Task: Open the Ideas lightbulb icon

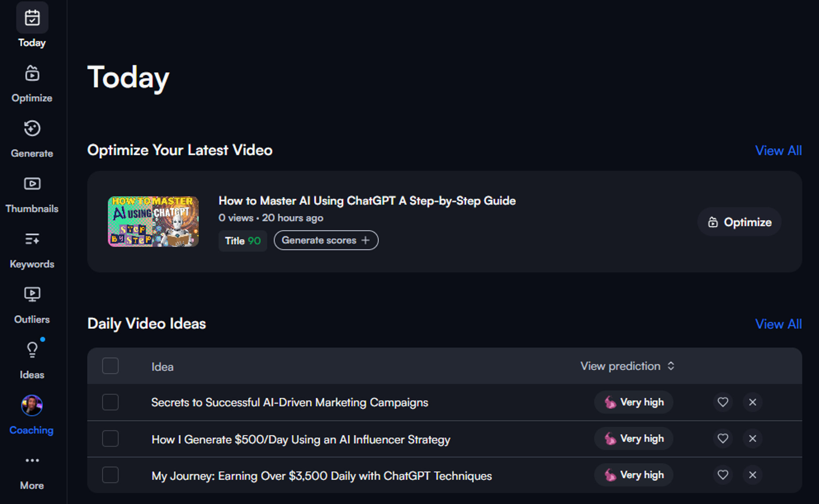Action: (32, 350)
